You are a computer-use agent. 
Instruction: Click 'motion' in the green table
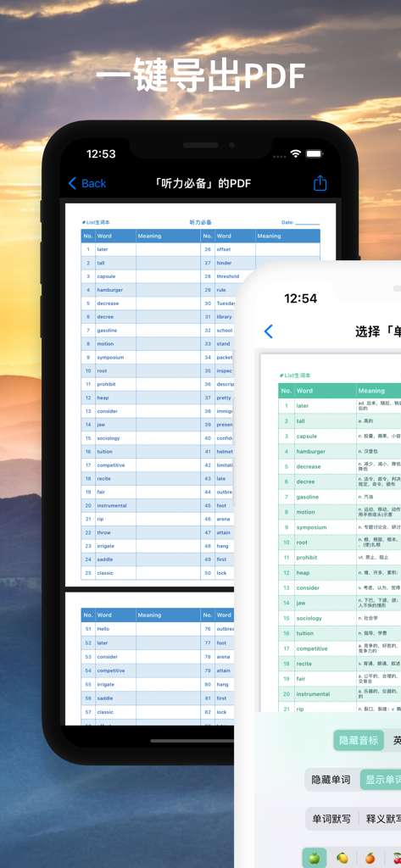click(305, 512)
